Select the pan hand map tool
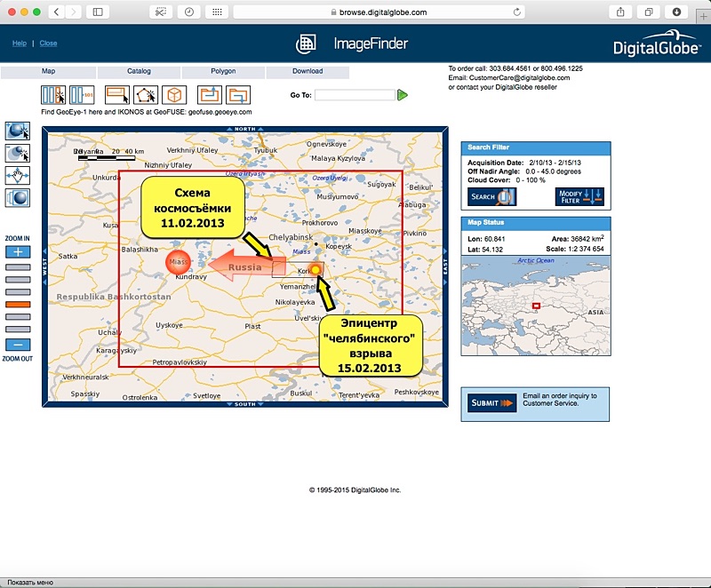This screenshot has height=588, width=711. pyautogui.click(x=18, y=175)
